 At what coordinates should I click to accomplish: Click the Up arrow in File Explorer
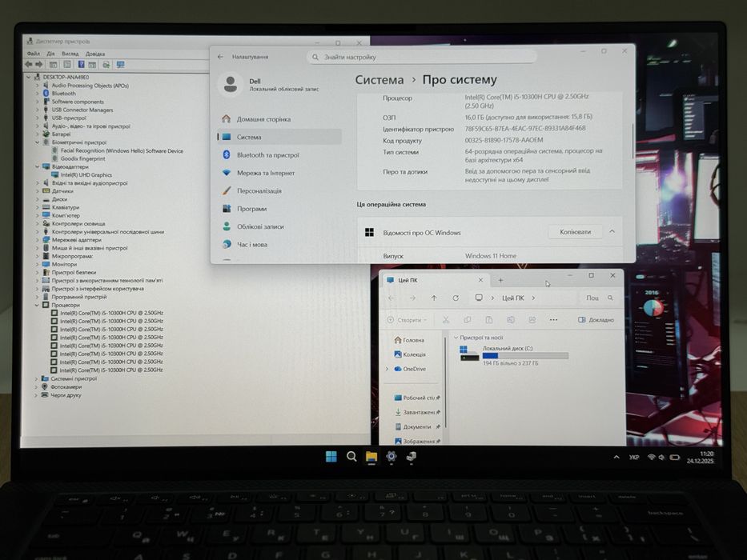pyautogui.click(x=434, y=298)
